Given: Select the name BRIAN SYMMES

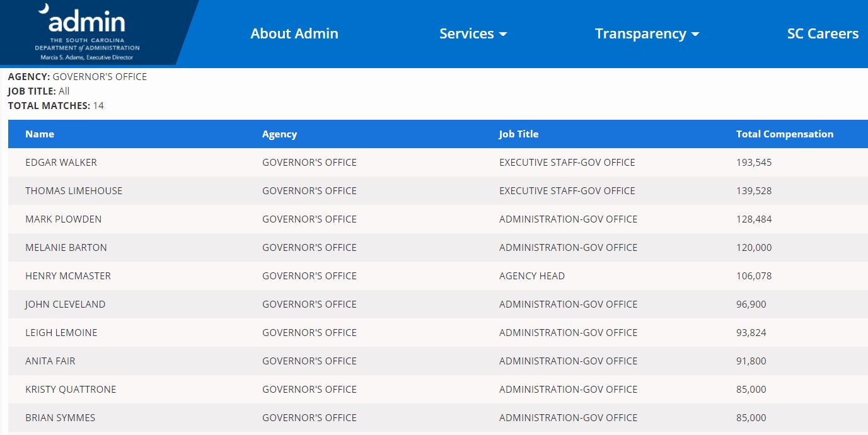Looking at the screenshot, I should point(61,417).
